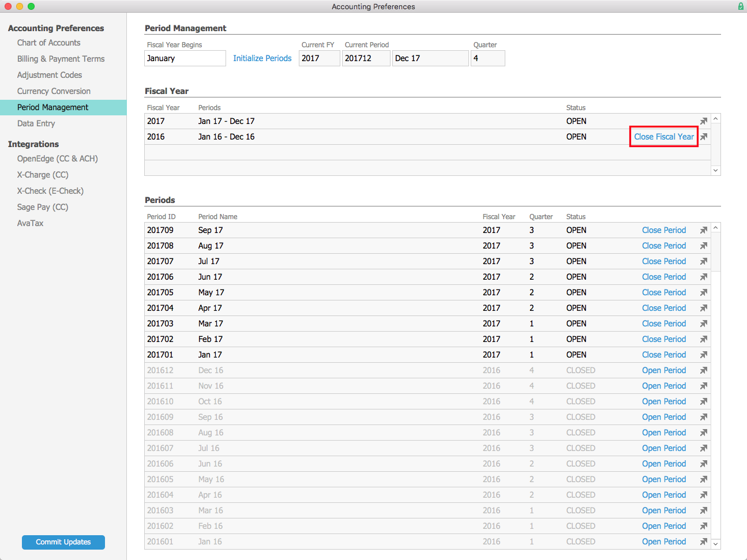747x560 pixels.
Task: Open detail arrow for period 201612
Action: tap(704, 370)
